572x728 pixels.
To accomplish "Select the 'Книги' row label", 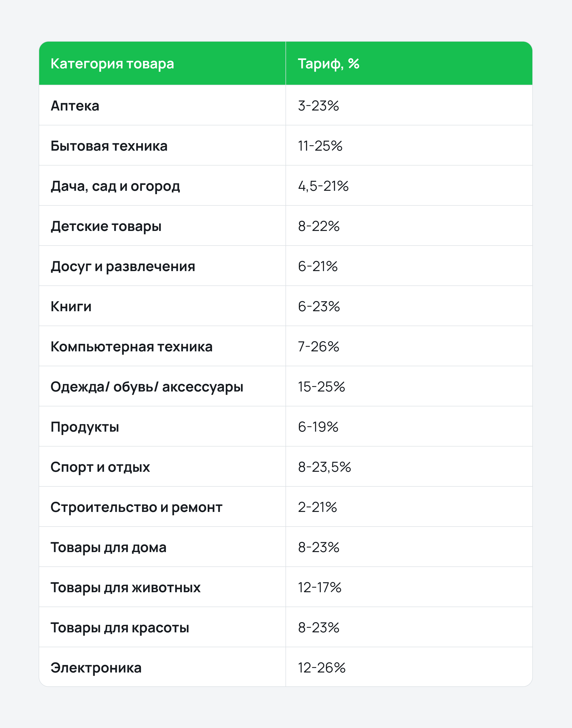I will tap(71, 306).
